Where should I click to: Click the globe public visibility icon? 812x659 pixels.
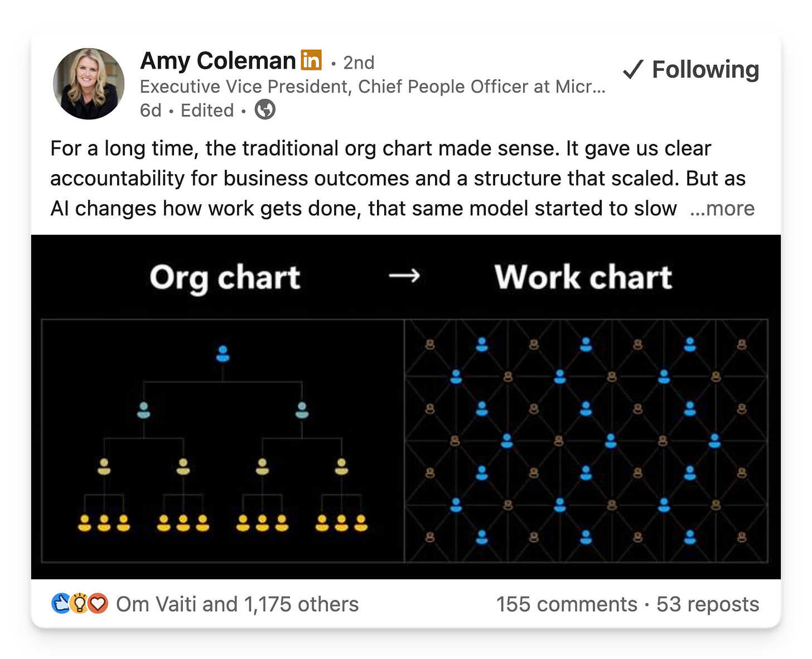[x=265, y=109]
